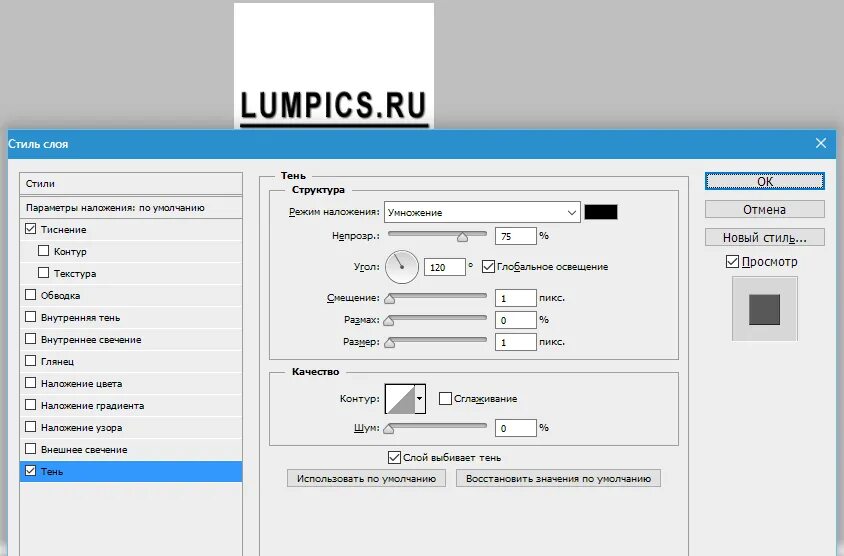Screen dimensions: 844x556
Task: Enable the Внутренняя тень checkbox
Action: pyautogui.click(x=31, y=317)
